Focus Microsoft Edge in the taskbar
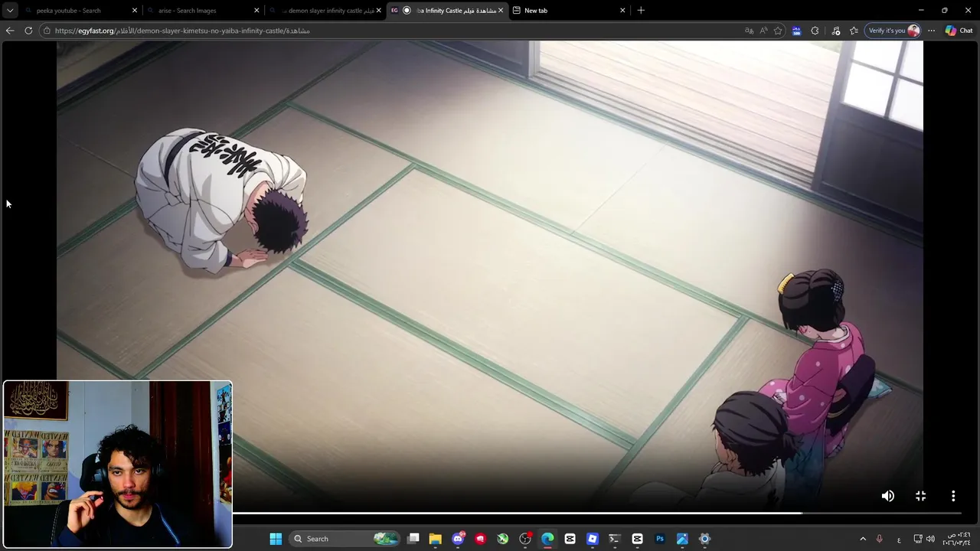This screenshot has width=980, height=551. tap(547, 539)
